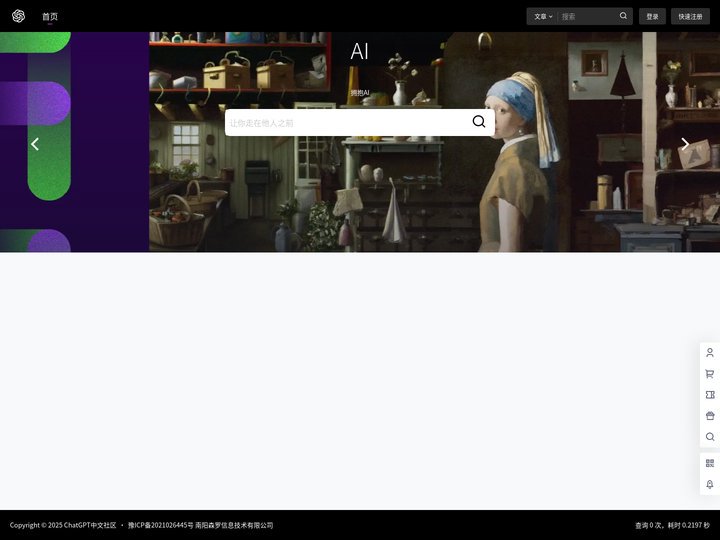This screenshot has height=540, width=720.
Task: Open the 登录 login button
Action: pos(652,17)
